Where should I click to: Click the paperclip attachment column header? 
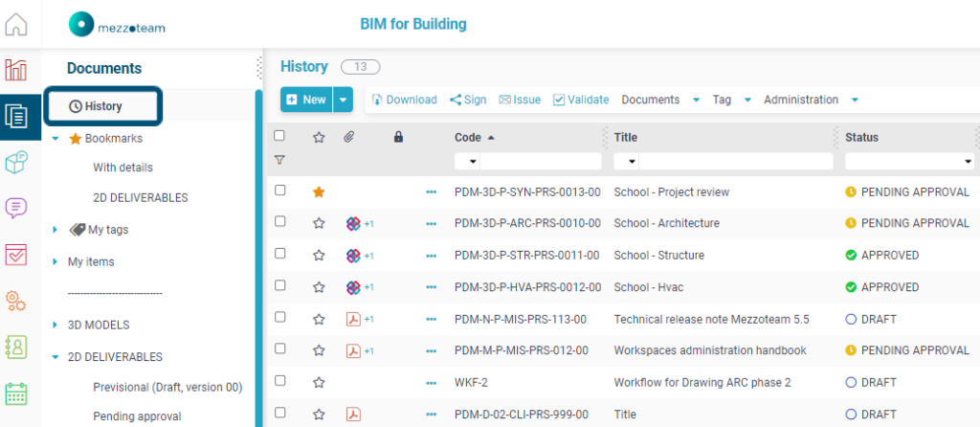349,137
